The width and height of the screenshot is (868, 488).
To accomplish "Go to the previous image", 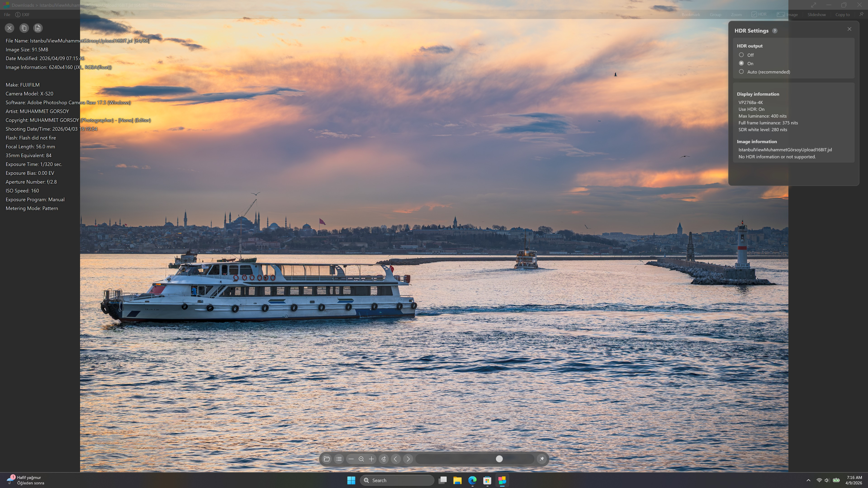I will (x=396, y=459).
